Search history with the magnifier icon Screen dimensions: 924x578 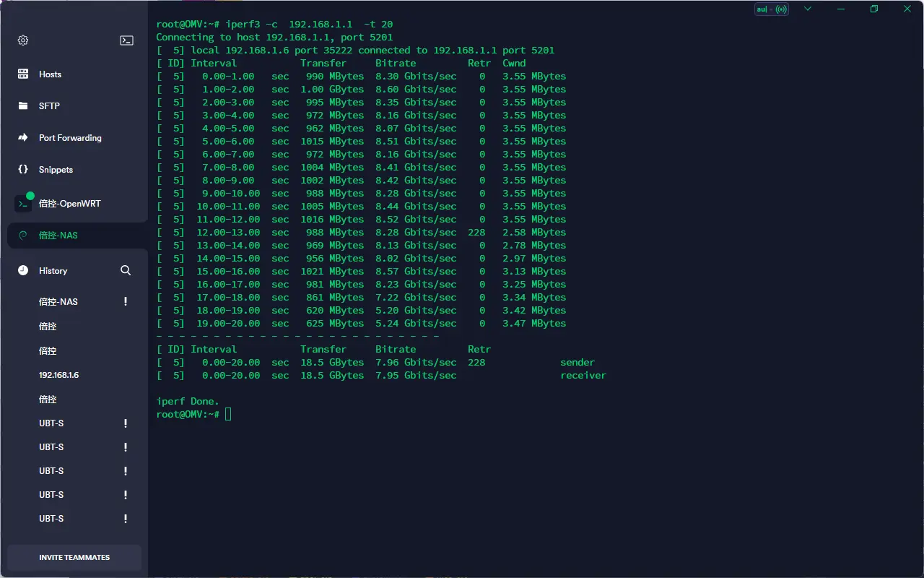point(126,270)
